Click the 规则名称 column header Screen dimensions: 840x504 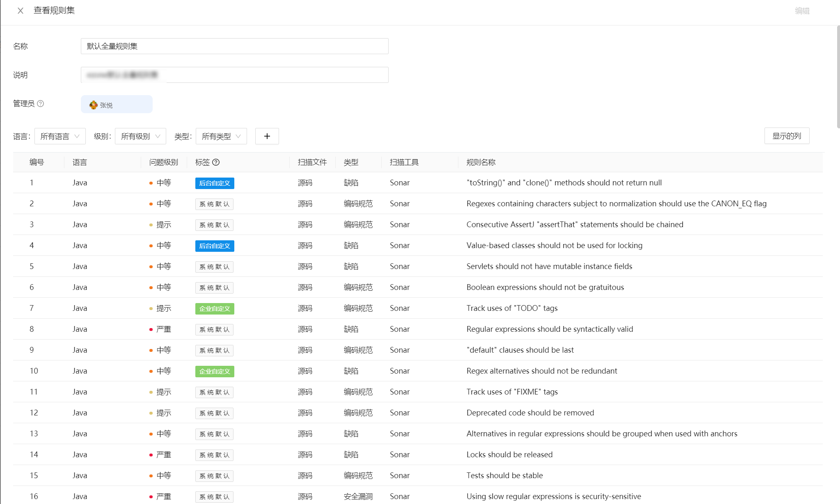click(481, 162)
